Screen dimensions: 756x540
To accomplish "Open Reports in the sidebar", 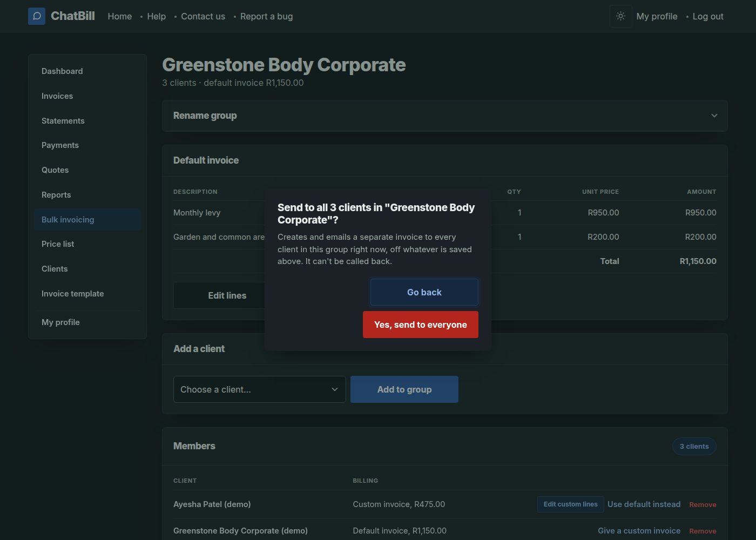I will [87, 195].
